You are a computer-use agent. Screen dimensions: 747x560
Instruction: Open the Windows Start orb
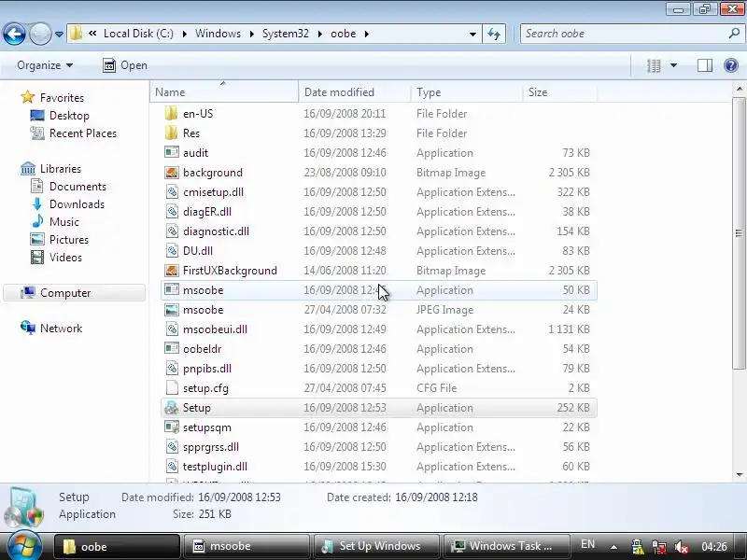[x=23, y=545]
